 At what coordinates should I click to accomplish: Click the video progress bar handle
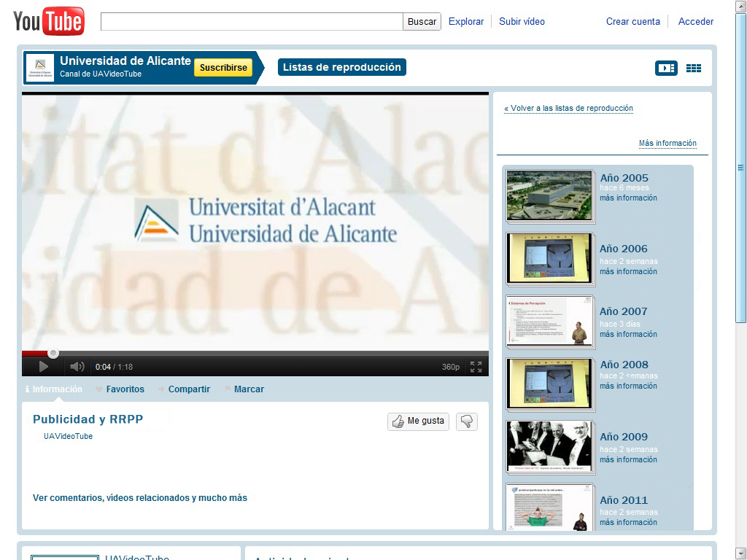pos(53,354)
